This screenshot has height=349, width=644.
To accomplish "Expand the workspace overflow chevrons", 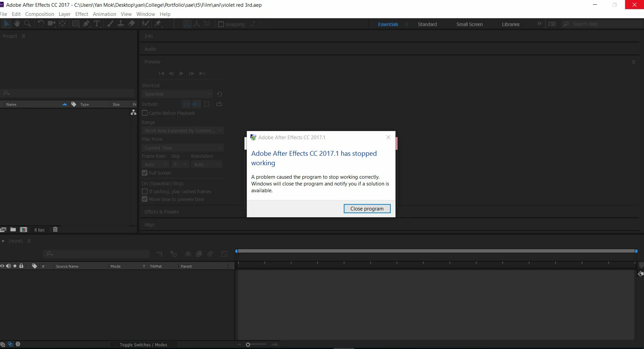I will pyautogui.click(x=539, y=24).
